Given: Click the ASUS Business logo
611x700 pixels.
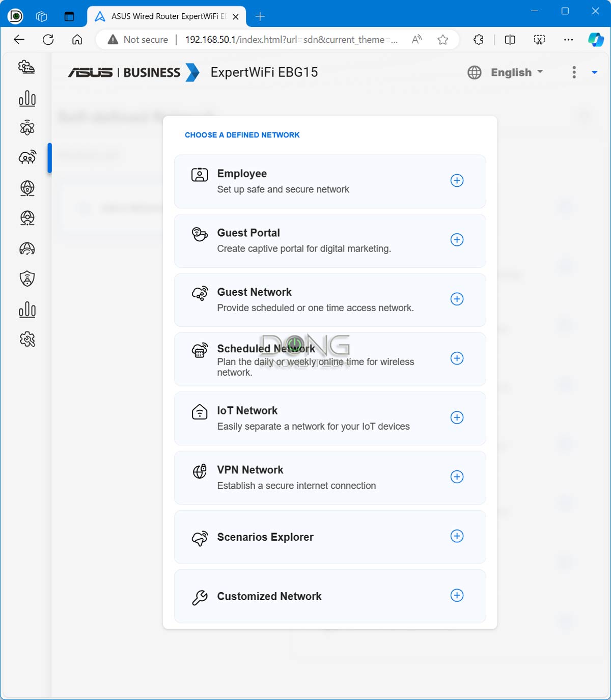Looking at the screenshot, I should tap(133, 72).
